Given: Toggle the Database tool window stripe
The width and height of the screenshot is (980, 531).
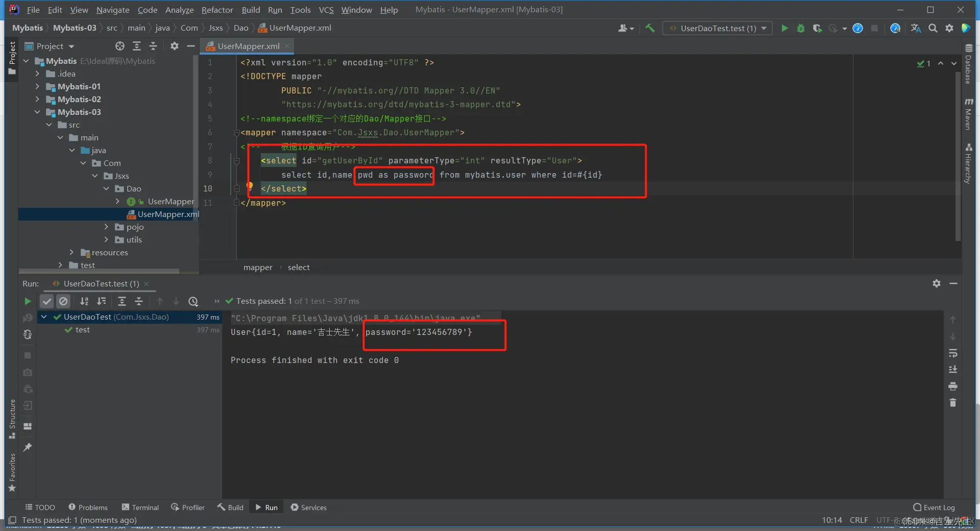Looking at the screenshot, I should click(968, 64).
